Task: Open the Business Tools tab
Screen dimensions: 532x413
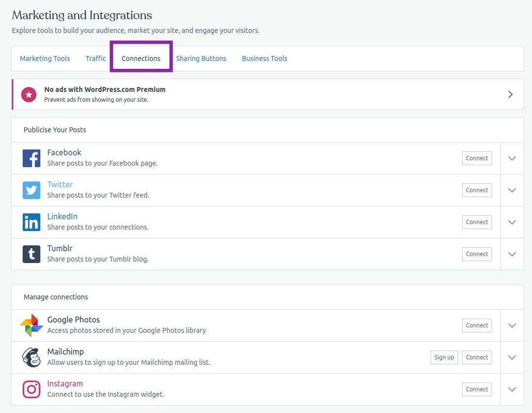Action: point(265,59)
